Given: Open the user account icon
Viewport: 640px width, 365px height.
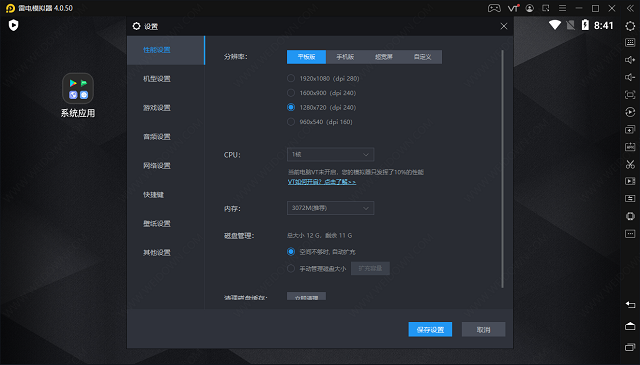Looking at the screenshot, I should (x=530, y=8).
